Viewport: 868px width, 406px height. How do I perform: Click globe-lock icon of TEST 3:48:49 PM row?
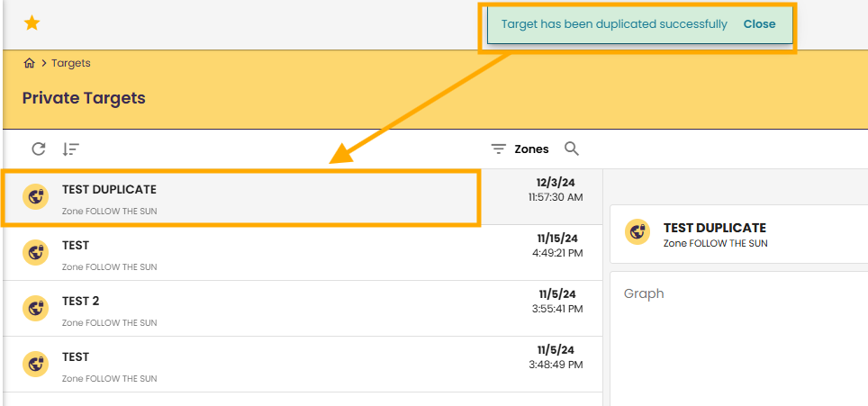point(35,365)
